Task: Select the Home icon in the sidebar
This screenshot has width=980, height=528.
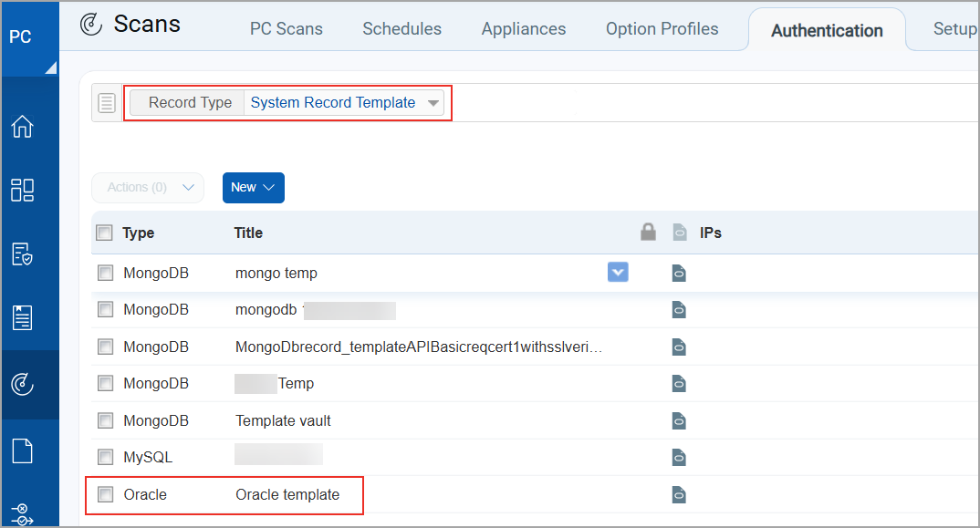Action: click(x=30, y=126)
